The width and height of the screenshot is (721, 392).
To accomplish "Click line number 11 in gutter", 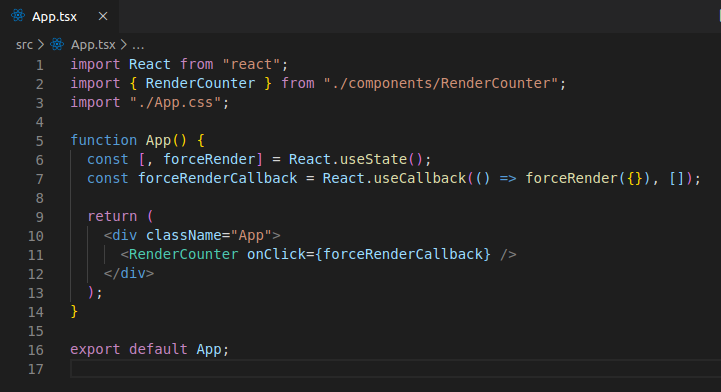I will 36,255.
